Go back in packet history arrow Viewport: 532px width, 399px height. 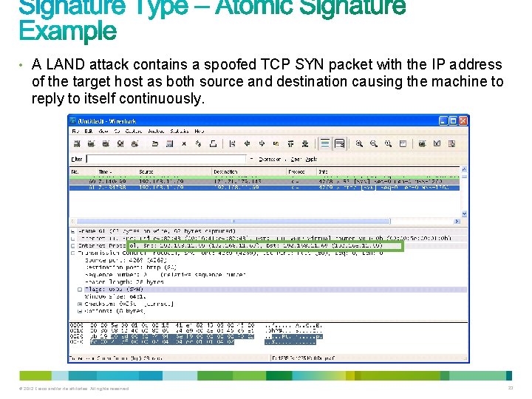coord(247,144)
